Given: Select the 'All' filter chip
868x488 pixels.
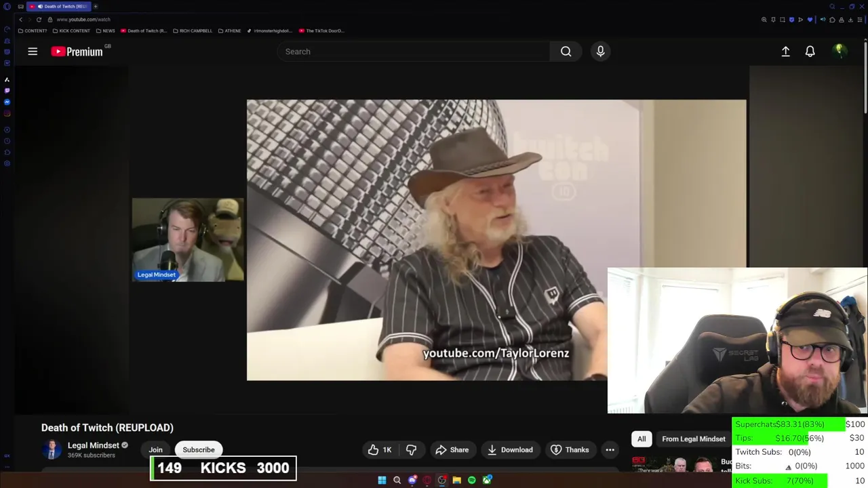Looking at the screenshot, I should (x=642, y=439).
